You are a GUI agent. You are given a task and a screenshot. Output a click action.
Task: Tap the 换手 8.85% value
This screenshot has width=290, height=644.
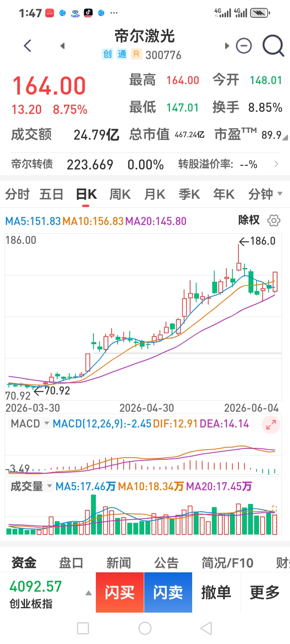click(265, 107)
